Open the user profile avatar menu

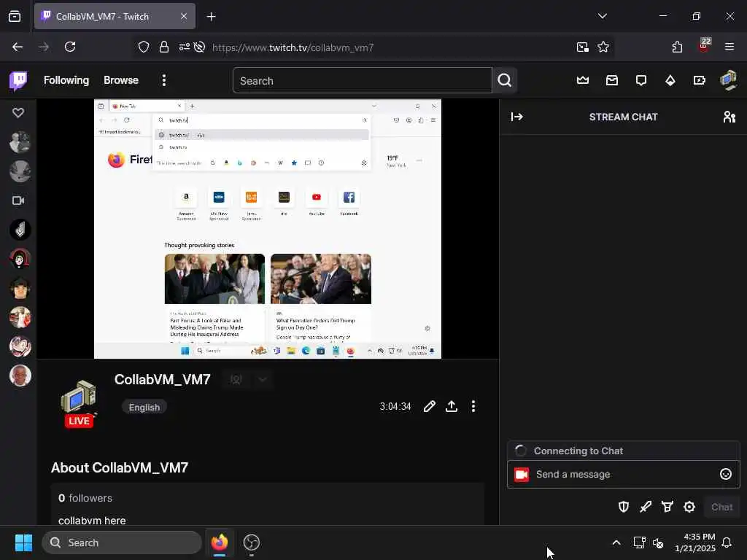click(729, 80)
